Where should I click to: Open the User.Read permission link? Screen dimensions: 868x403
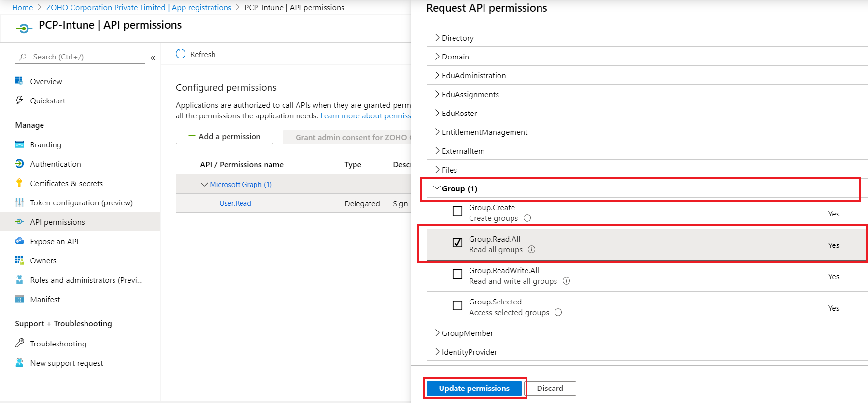tap(235, 203)
